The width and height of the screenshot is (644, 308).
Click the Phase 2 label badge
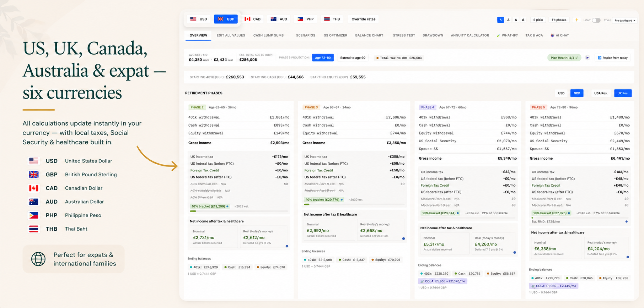click(x=197, y=107)
